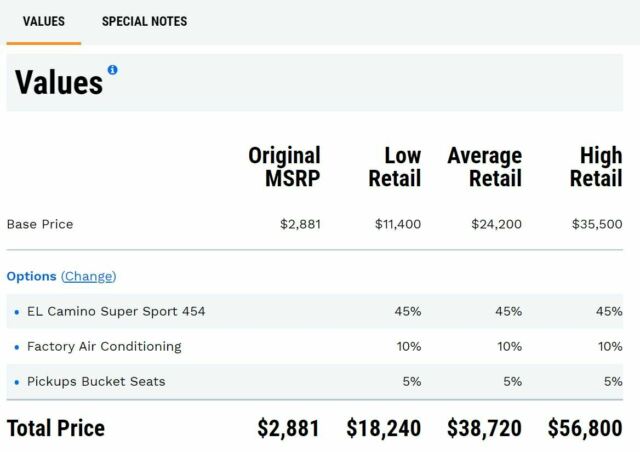Click the Average Retail column header
Image resolution: width=640 pixels, height=452 pixels.
click(x=484, y=167)
